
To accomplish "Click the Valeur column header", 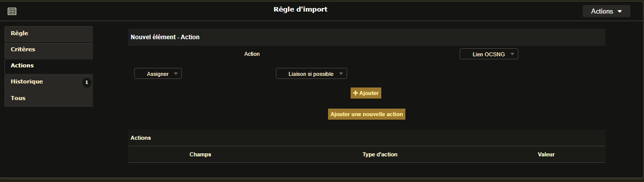I will click(x=546, y=154).
